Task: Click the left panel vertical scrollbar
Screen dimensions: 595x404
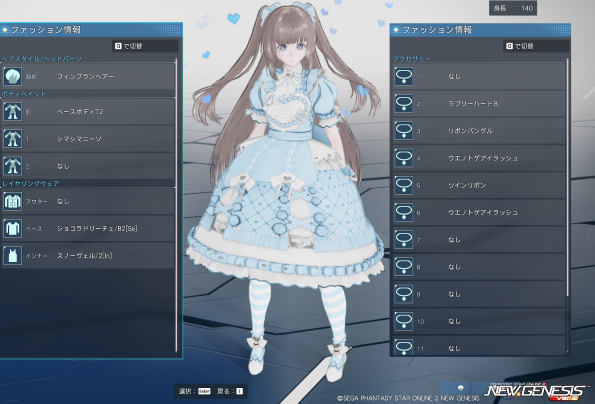Action: pyautogui.click(x=176, y=205)
